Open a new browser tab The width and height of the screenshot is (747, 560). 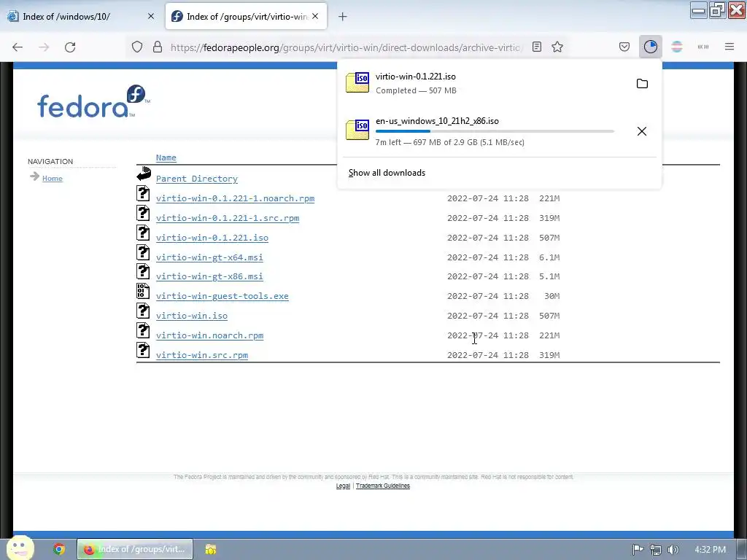[343, 17]
